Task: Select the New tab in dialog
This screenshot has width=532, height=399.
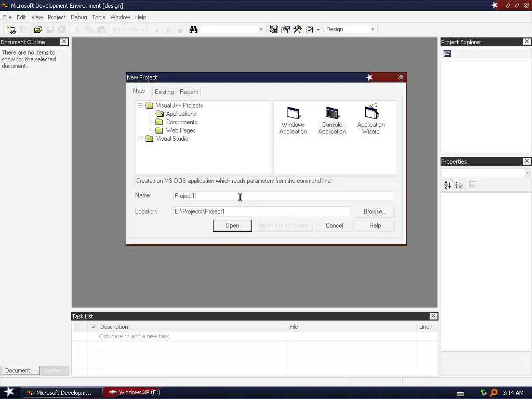Action: tap(139, 91)
